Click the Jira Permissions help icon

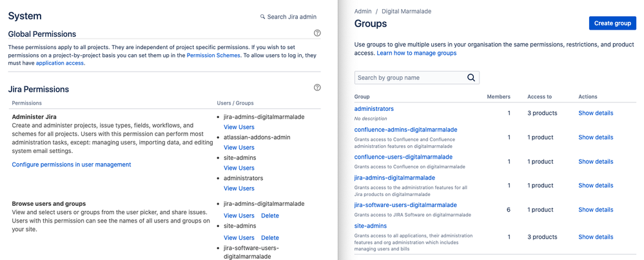click(317, 88)
